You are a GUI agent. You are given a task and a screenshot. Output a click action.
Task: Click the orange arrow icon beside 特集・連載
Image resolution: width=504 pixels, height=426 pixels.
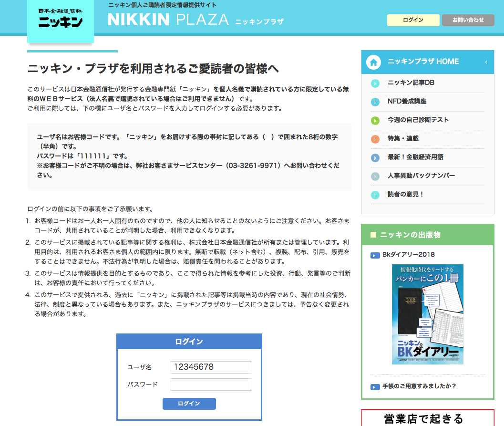pyautogui.click(x=375, y=139)
